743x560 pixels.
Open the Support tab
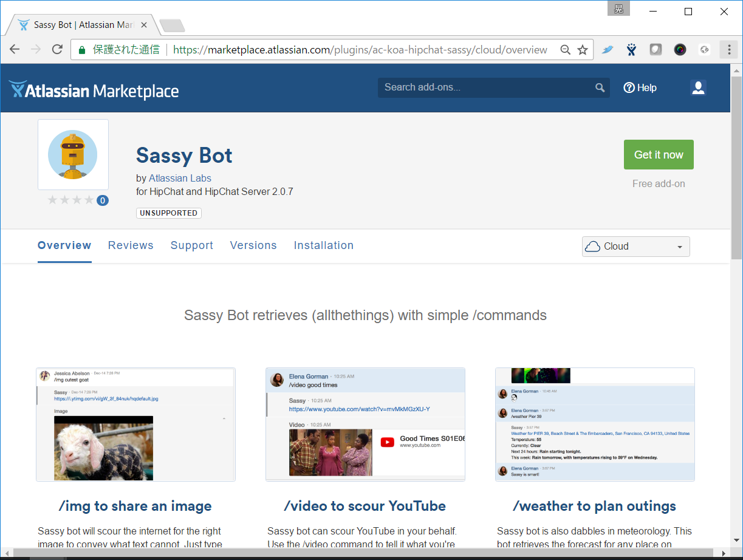pyautogui.click(x=192, y=245)
